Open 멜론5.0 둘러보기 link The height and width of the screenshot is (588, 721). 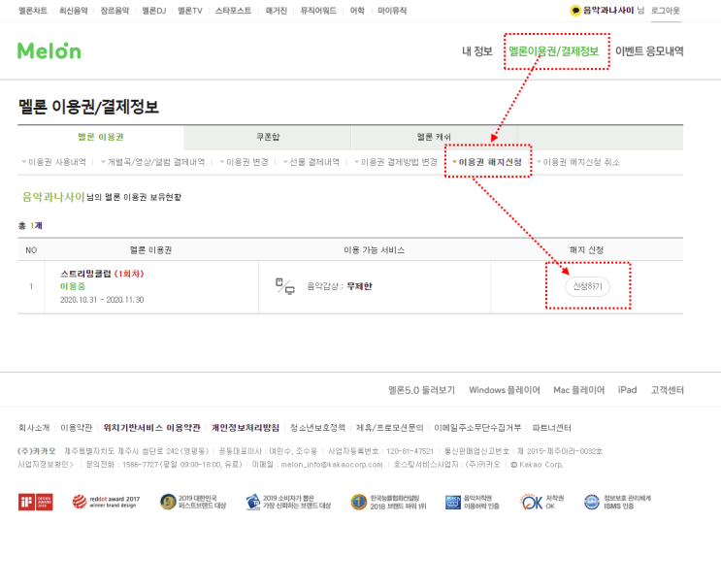tap(422, 390)
